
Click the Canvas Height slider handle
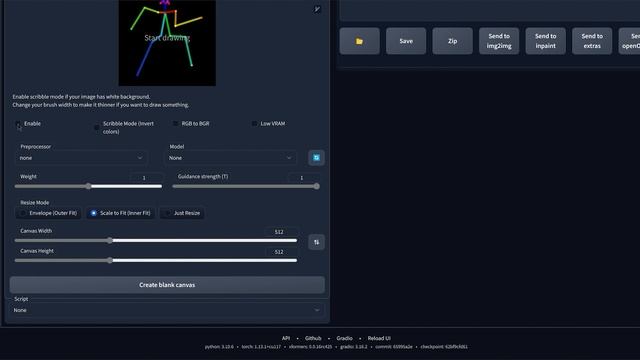click(x=110, y=260)
